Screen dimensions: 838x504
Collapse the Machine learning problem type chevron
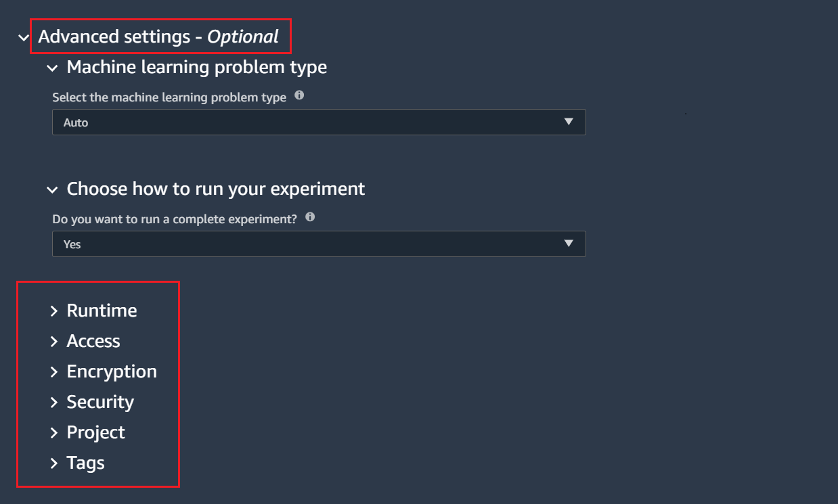click(52, 68)
